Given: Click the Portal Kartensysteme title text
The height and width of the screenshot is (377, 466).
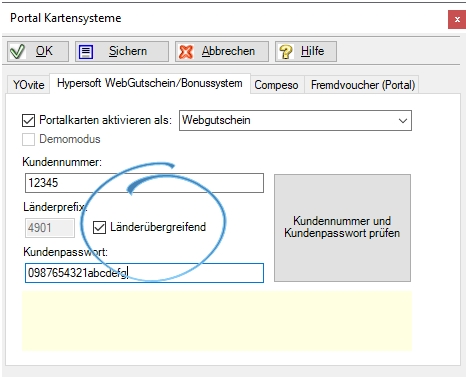Looking at the screenshot, I should (x=66, y=18).
